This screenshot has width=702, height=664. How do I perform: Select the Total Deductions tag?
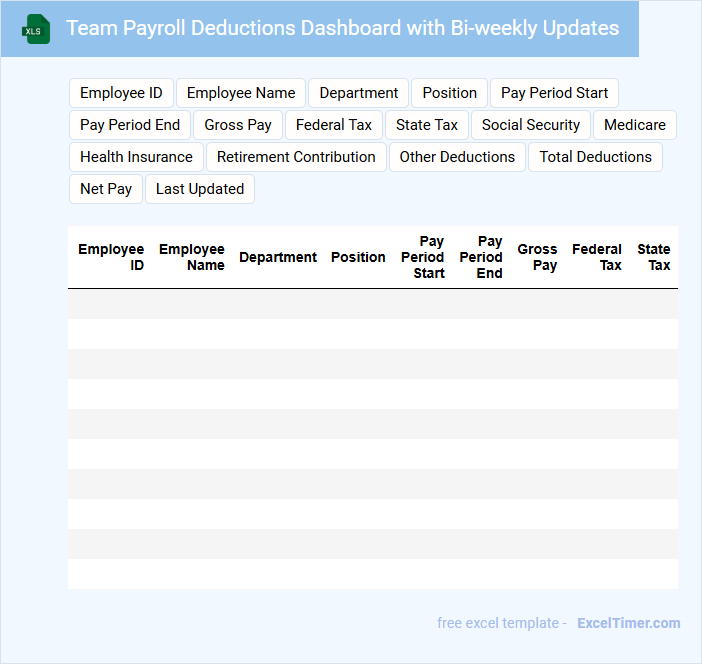click(595, 157)
